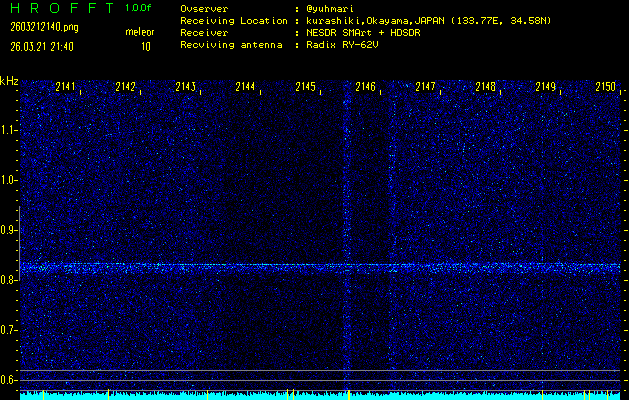Image resolution: width=629 pixels, height=400 pixels.
Task: Click the yellow meteor label
Action: coord(139,32)
